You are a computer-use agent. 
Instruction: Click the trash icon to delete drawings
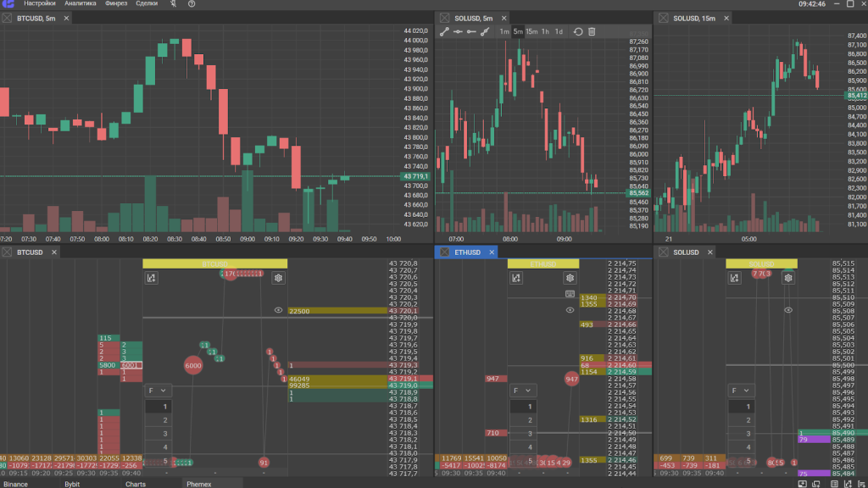592,31
